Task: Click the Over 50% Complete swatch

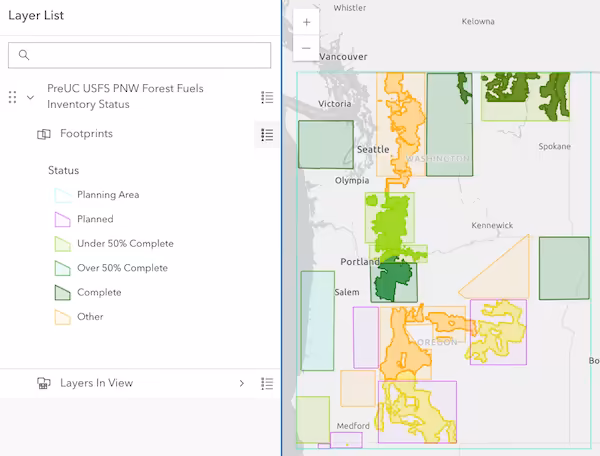Action: coord(63,269)
